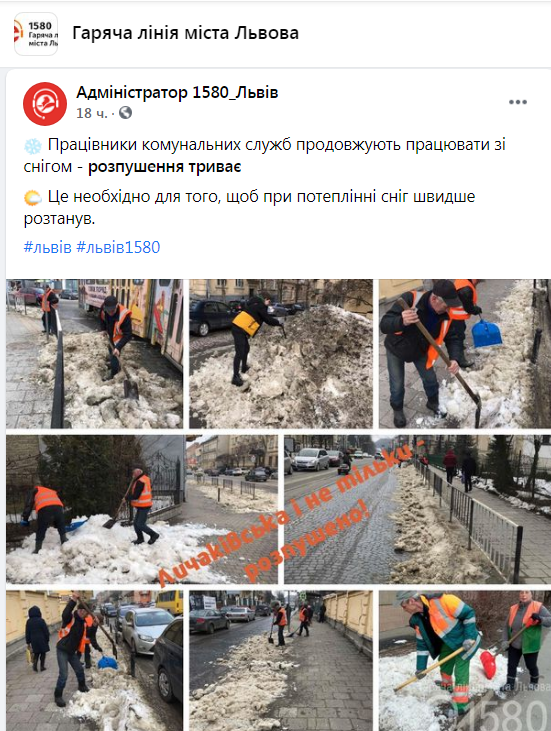Open photo of worker in green uniform with red shovel
Image resolution: width=551 pixels, height=731 pixels.
[465, 660]
